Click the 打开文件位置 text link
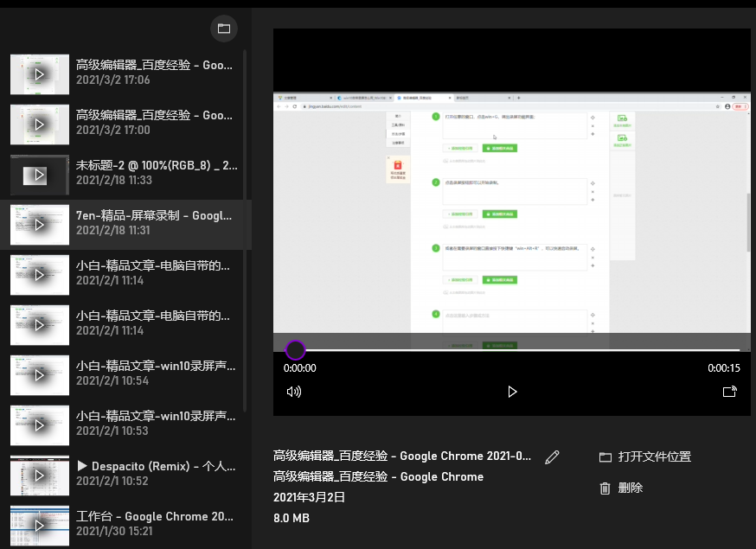 click(655, 457)
